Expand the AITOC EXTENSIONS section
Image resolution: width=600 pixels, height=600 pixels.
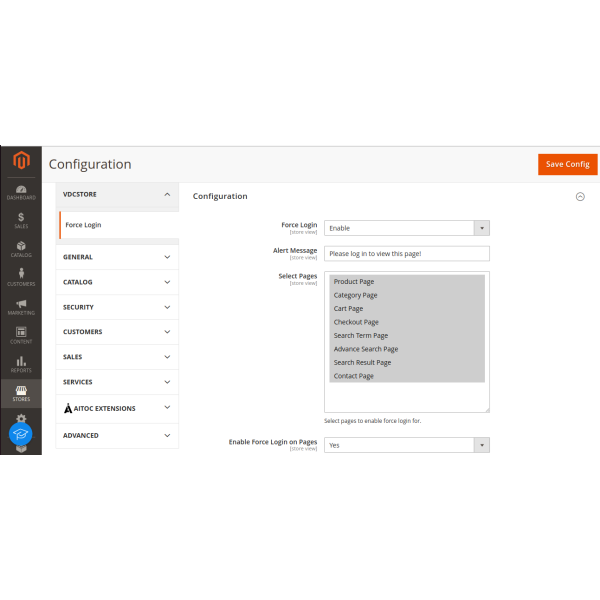click(x=117, y=408)
